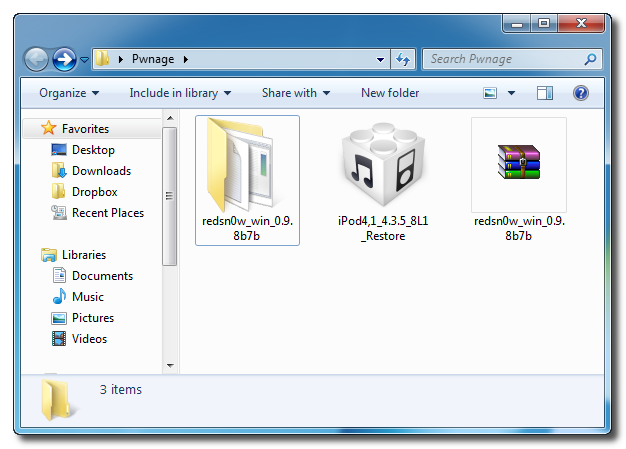Click the search magnifier icon
Viewport: 626px width, 449px height.
(x=590, y=59)
